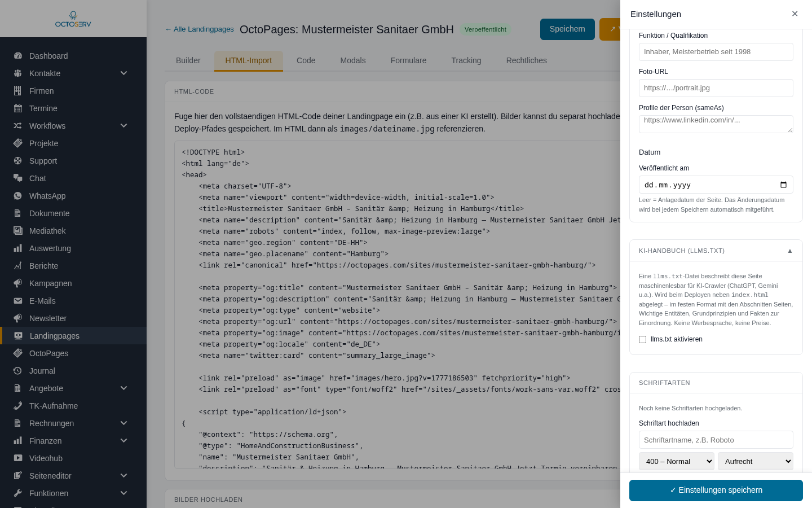Screen dimensions: 812x508
Task: Click the Support icon in sidebar
Action: [x=18, y=161]
